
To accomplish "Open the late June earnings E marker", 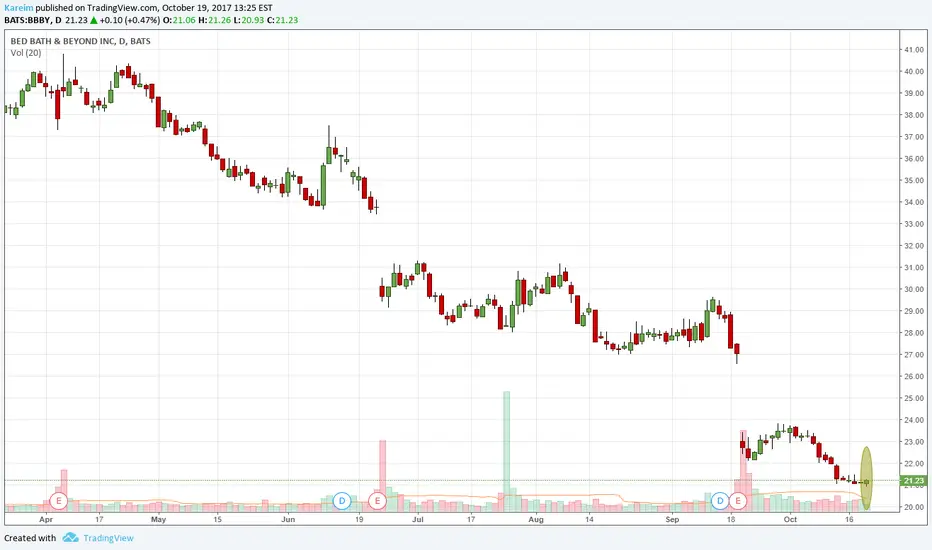I will 377,501.
